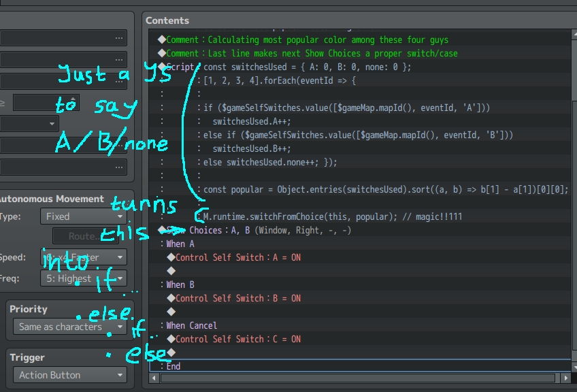This screenshot has width=577, height=392.
Task: Click the horizontal scrollbar right arrow
Action: click(x=565, y=378)
